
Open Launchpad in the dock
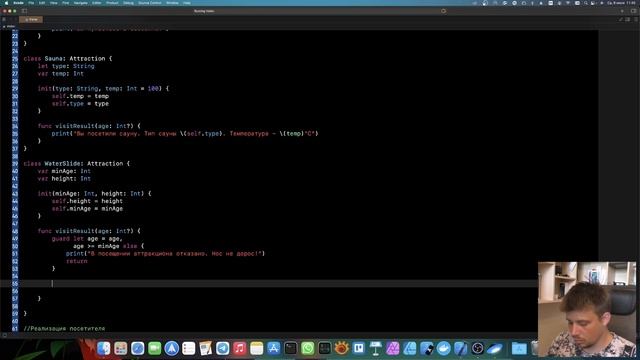[x=121, y=348]
